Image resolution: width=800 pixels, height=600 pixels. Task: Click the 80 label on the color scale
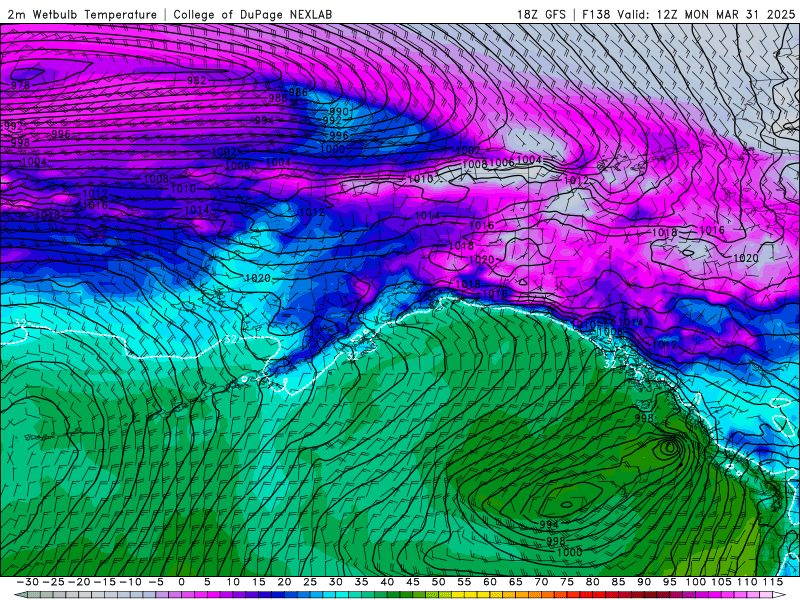click(592, 582)
